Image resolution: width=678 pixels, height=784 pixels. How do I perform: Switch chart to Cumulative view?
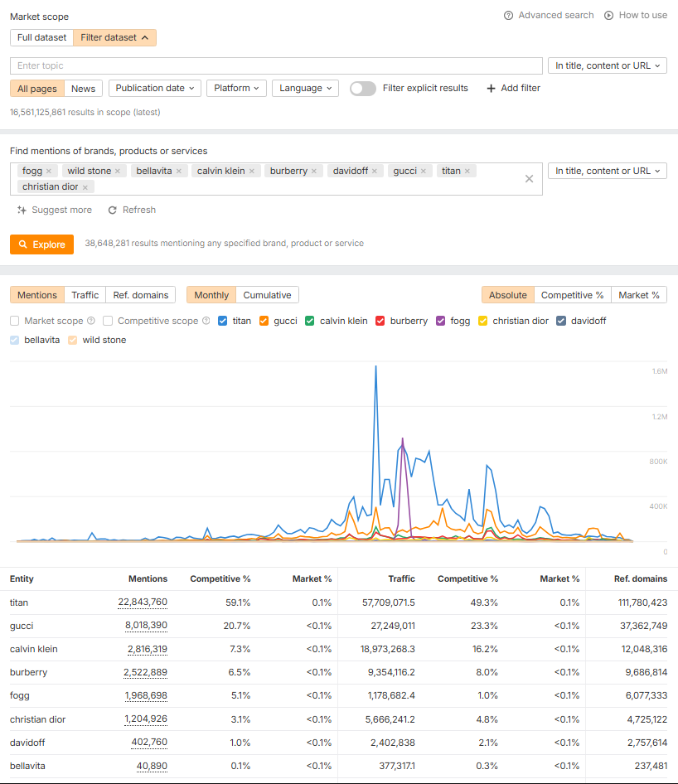(267, 295)
